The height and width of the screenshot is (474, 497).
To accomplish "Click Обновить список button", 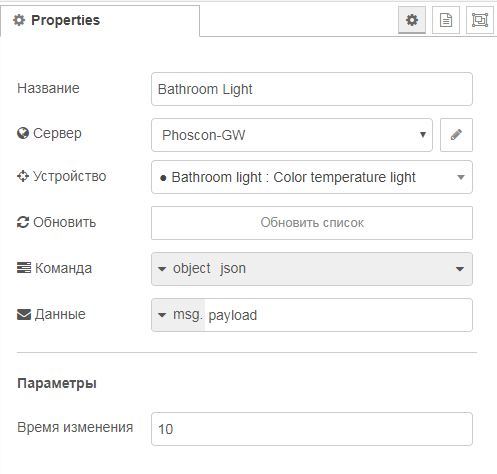I will 312,223.
